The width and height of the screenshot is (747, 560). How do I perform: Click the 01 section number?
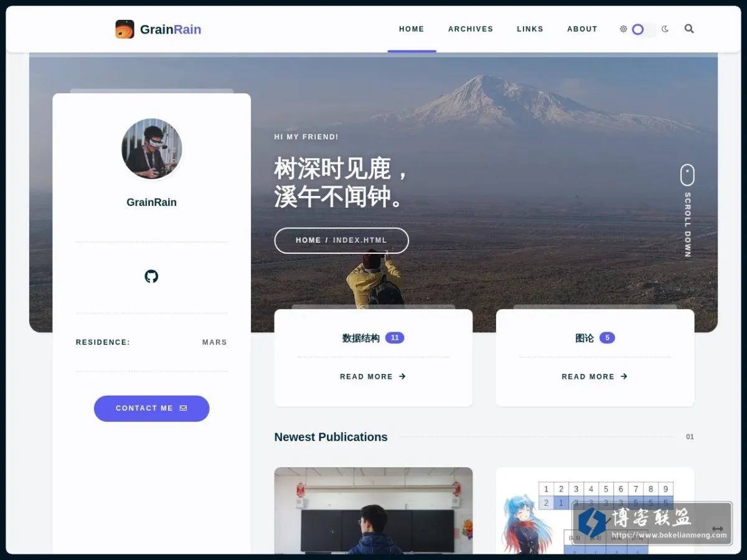[690, 437]
